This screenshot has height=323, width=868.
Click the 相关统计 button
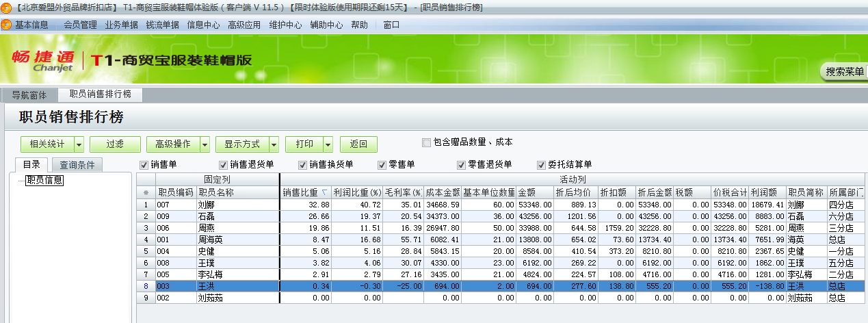[47, 144]
